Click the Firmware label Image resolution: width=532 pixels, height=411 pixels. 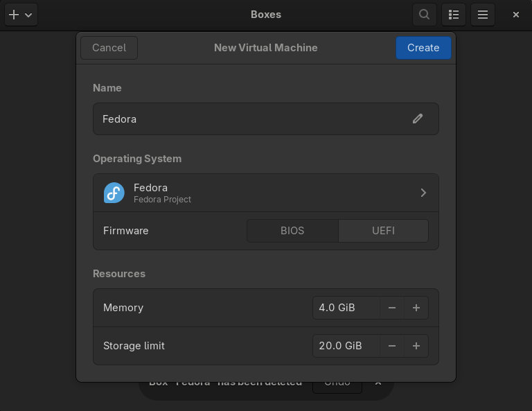pos(126,231)
